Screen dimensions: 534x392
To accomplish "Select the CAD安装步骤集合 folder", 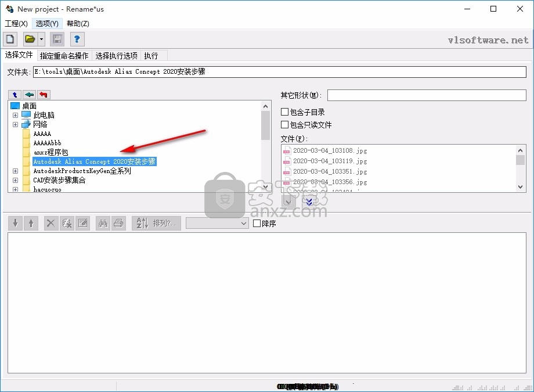I will (59, 180).
